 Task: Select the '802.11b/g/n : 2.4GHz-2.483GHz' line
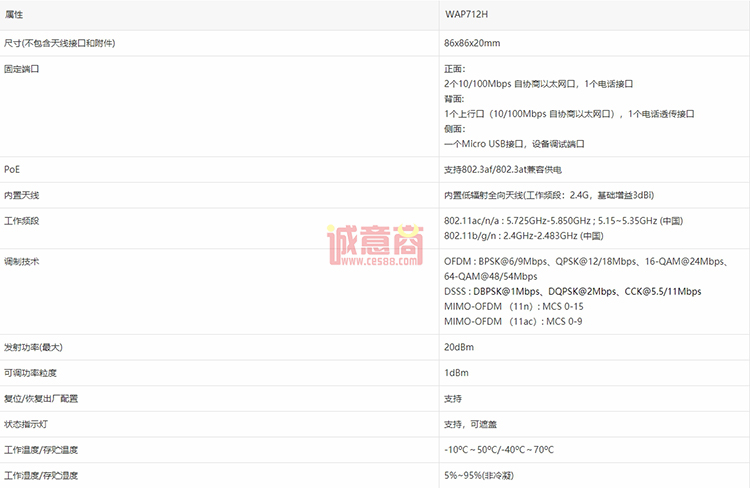pos(524,236)
